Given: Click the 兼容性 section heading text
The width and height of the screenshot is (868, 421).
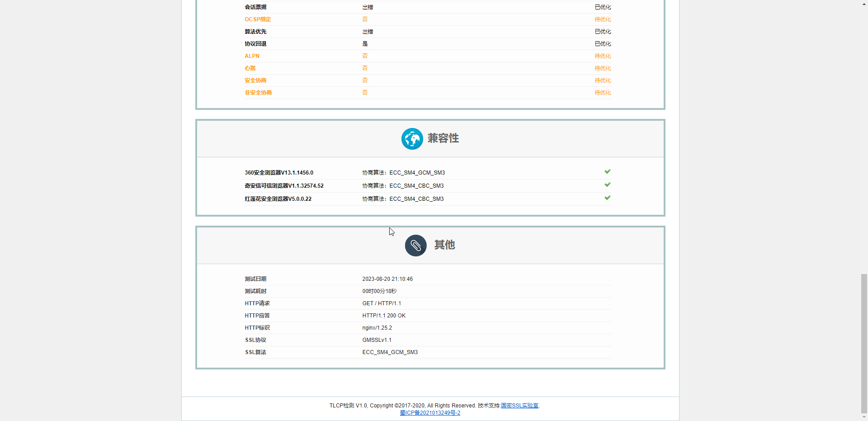Looking at the screenshot, I should (x=443, y=138).
